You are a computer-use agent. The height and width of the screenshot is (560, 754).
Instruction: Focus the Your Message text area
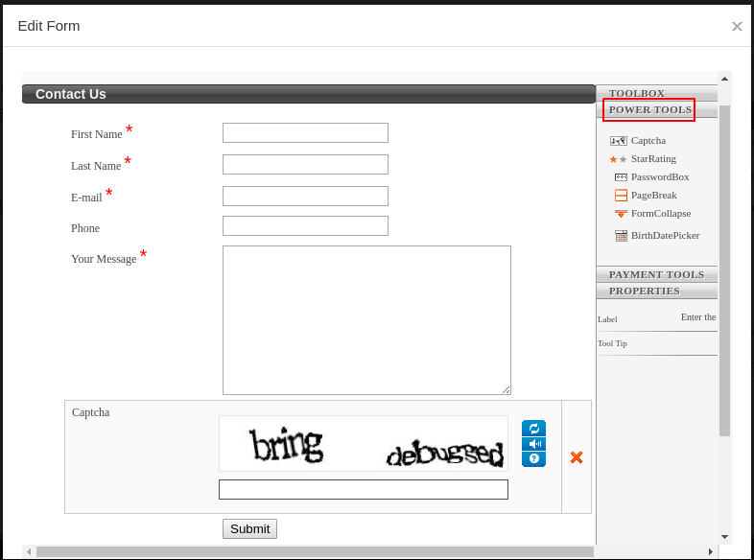tap(366, 320)
